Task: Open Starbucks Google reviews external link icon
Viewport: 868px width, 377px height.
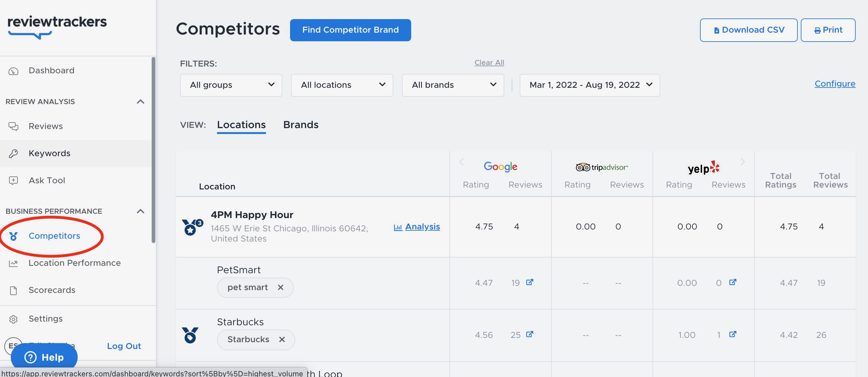Action: pyautogui.click(x=530, y=334)
